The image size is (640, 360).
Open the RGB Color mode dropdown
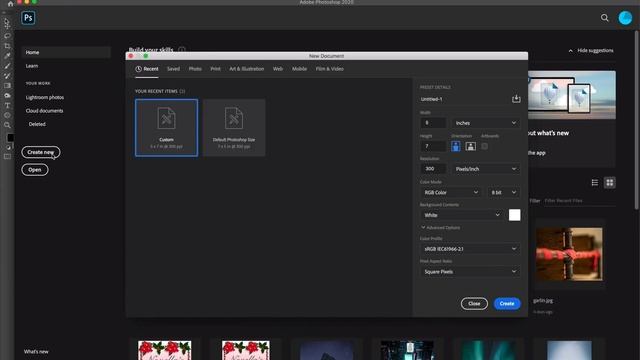click(451, 192)
